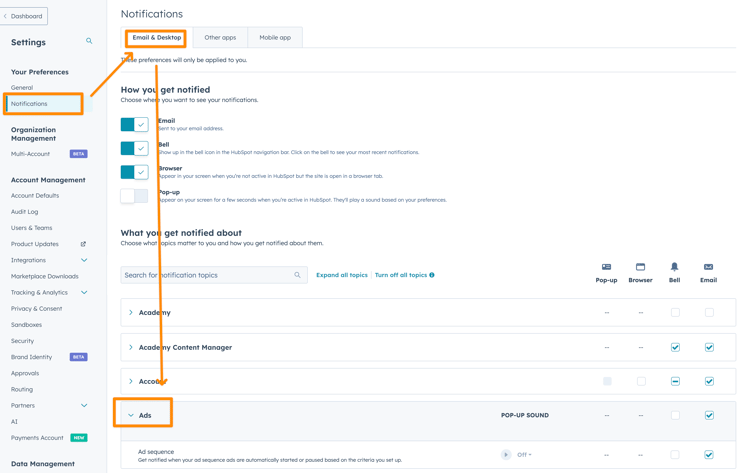Switch to the Other apps tab

(x=220, y=38)
